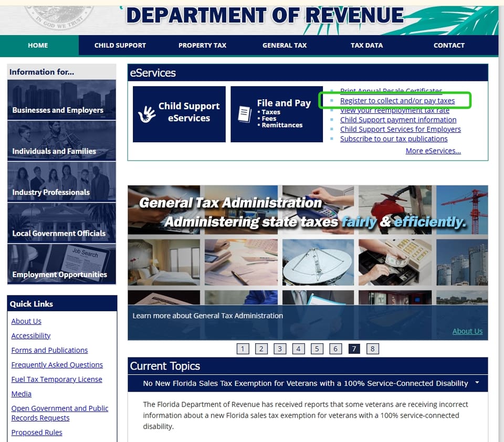Image resolution: width=504 pixels, height=442 pixels.
Task: Select the Businesses and Employers tile
Action: click(x=61, y=100)
